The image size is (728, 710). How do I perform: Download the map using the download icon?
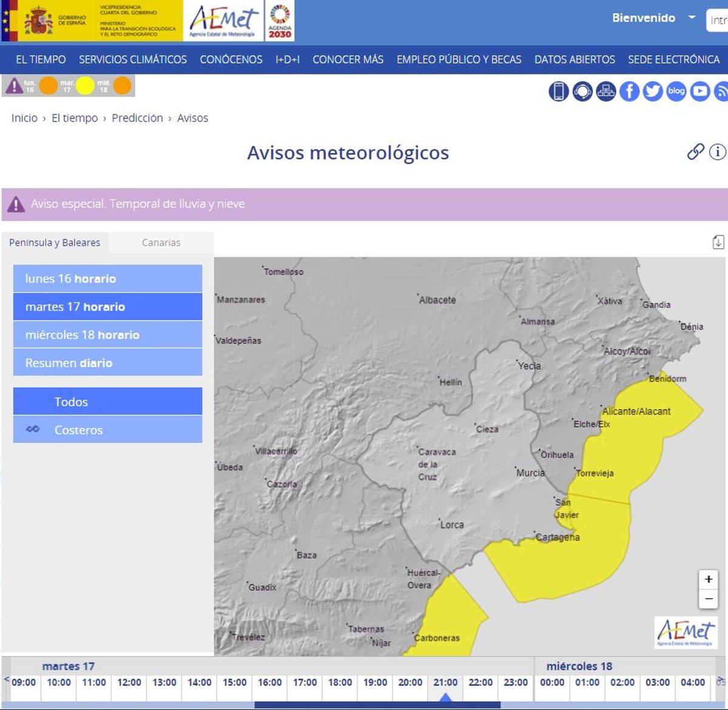(x=718, y=242)
